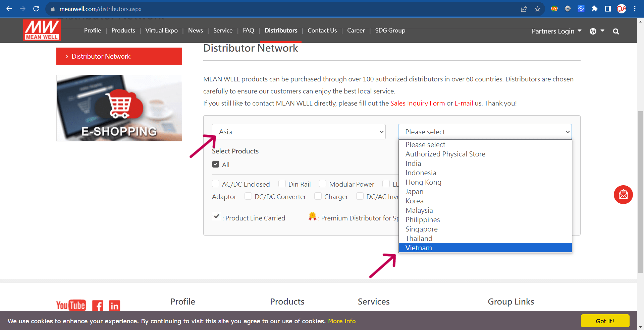Open Virtual Expo nav item
Screen dimensions: 644x330
(x=161, y=30)
